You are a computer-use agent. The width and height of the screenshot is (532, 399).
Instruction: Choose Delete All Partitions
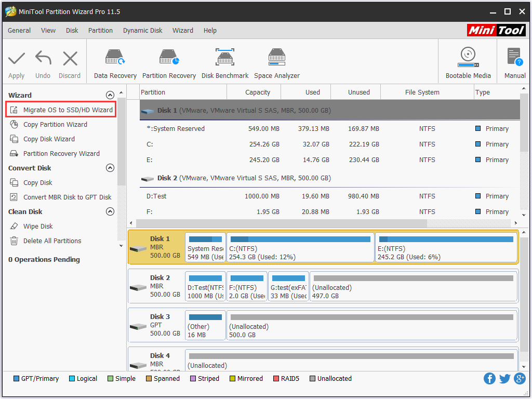(46, 241)
